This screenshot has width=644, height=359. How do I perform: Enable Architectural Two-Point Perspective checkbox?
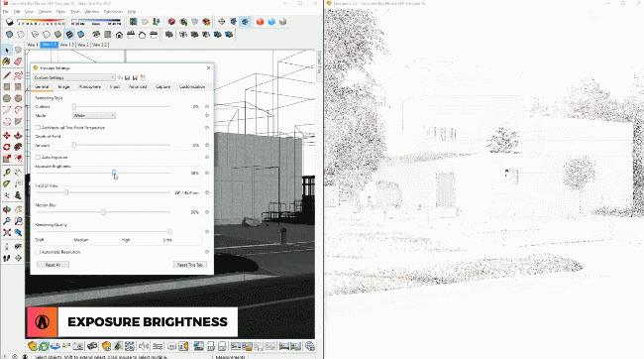pyautogui.click(x=38, y=128)
